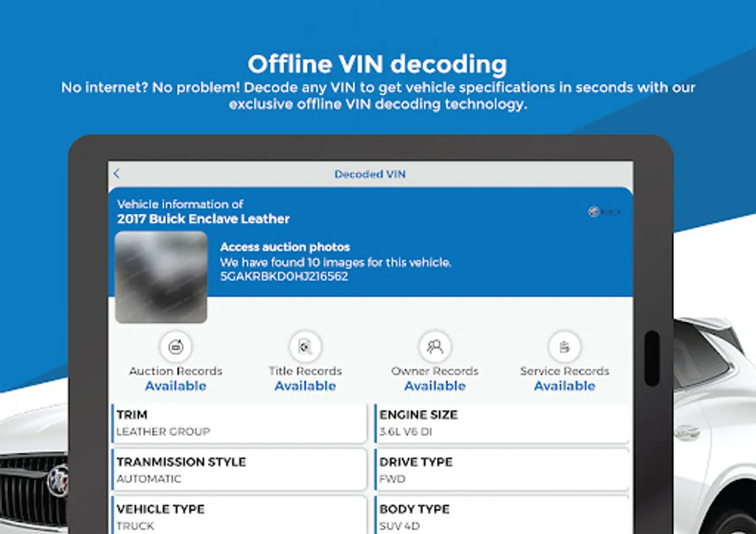
Task: Click the Auction Records label
Action: tap(176, 371)
